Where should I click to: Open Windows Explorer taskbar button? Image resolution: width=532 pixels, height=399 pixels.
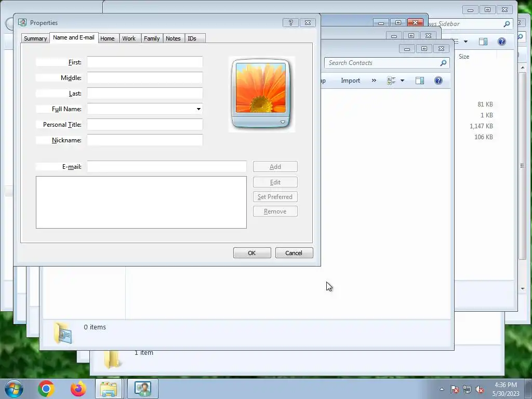[x=108, y=389]
